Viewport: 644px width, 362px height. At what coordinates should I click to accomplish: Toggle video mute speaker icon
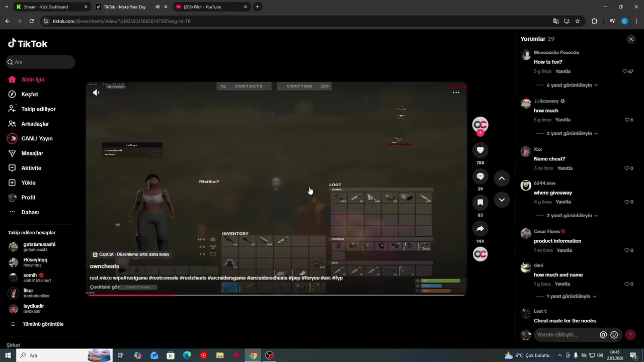[96, 93]
